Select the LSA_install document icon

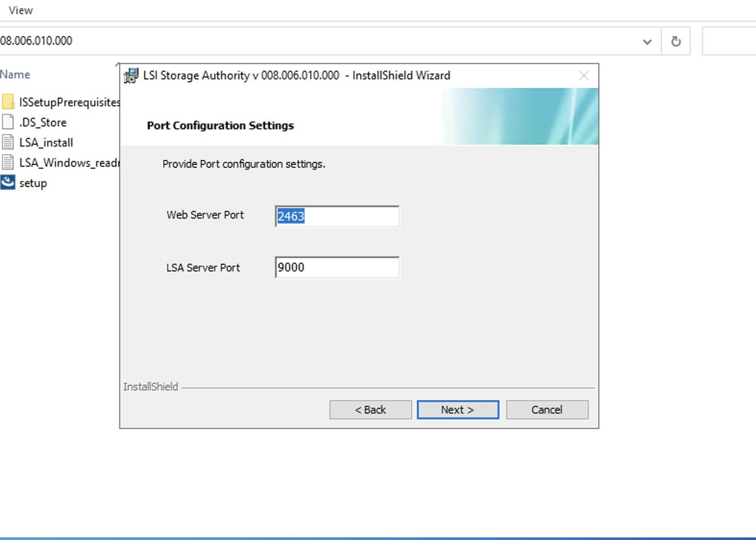coord(8,142)
